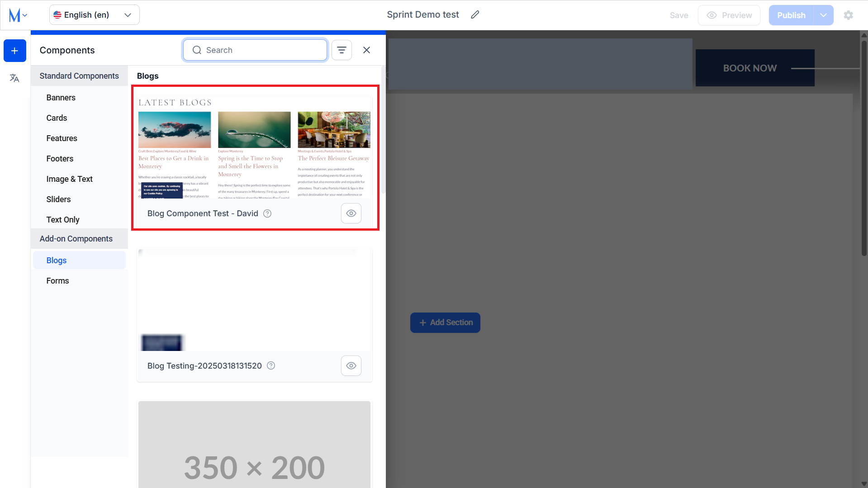
Task: Preview Blog Component Test - David with eye icon
Action: [x=351, y=213]
